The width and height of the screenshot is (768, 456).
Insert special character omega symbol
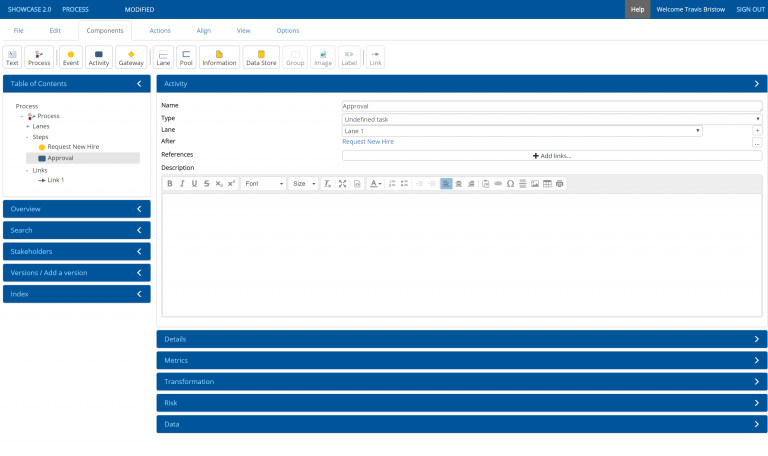pos(510,184)
